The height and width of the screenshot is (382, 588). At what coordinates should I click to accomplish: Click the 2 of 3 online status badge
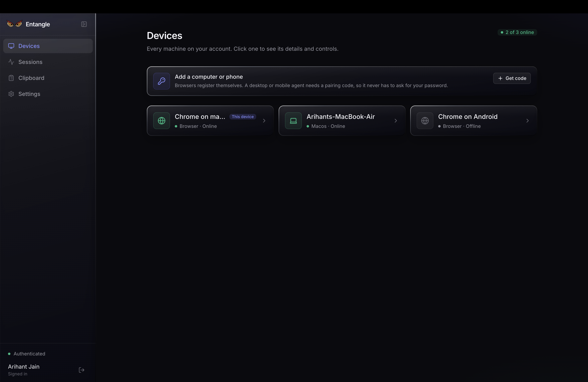click(x=517, y=32)
